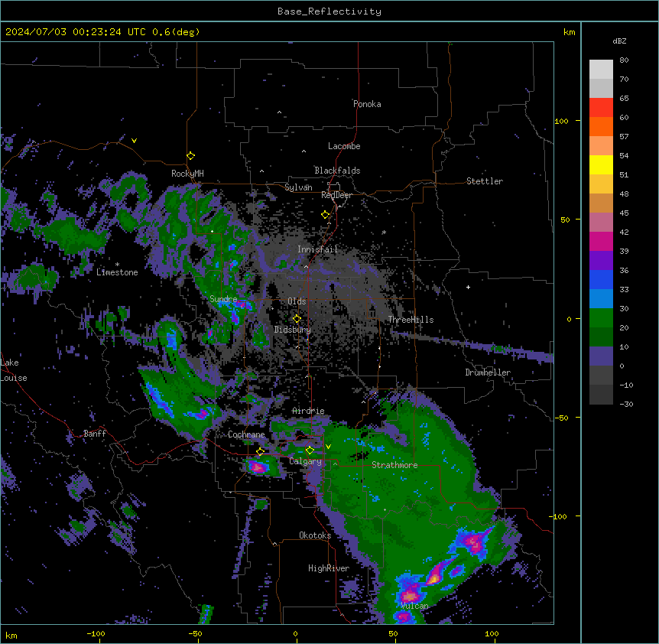Select the light gray 70-80 dBZ legend swatch
The image size is (659, 644).
coord(601,69)
